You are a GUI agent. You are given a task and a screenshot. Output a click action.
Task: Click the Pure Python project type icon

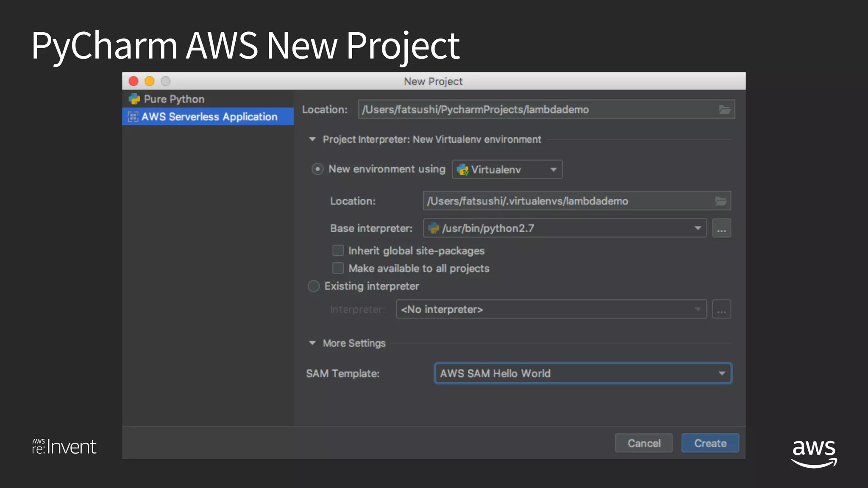(134, 99)
